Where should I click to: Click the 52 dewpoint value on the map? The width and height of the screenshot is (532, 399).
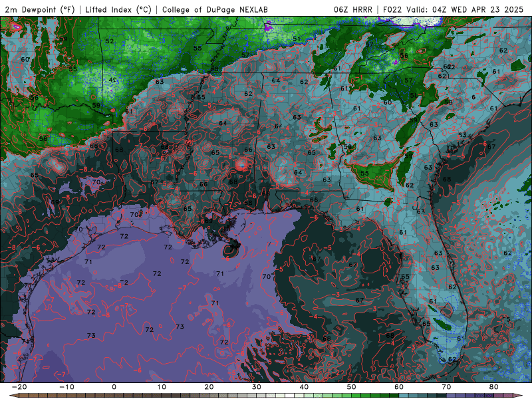[x=110, y=41]
